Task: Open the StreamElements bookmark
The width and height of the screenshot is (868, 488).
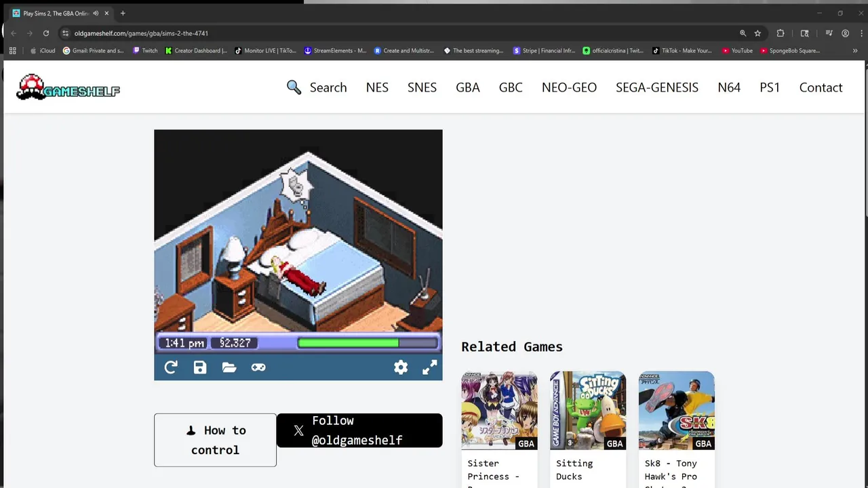Action: pyautogui.click(x=335, y=51)
